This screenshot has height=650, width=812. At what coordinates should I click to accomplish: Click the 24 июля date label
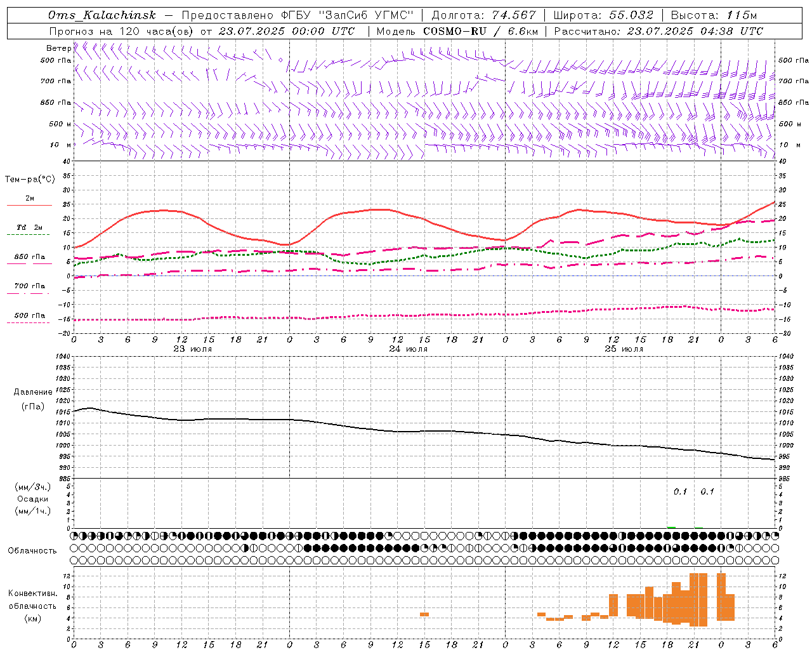click(409, 349)
